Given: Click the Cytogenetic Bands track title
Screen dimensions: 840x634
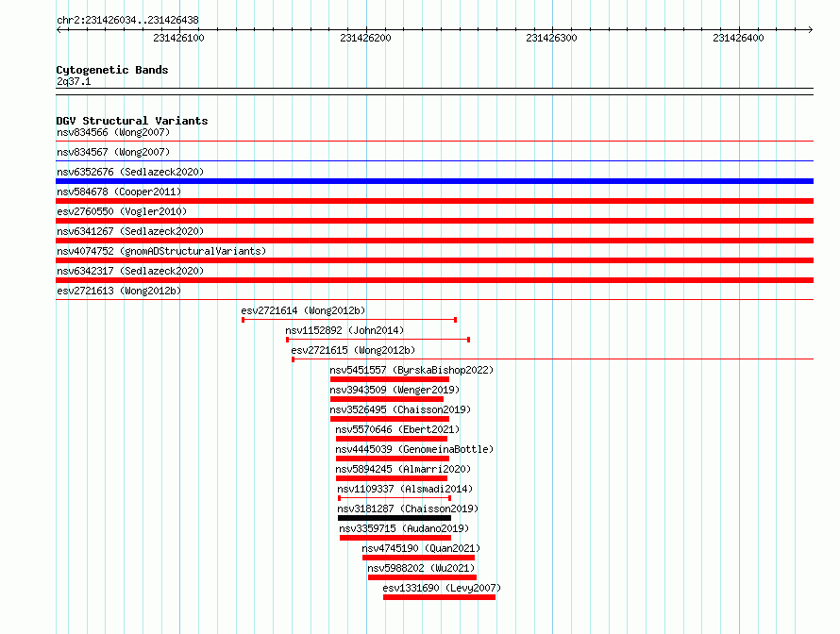Looking at the screenshot, I should (x=112, y=70).
